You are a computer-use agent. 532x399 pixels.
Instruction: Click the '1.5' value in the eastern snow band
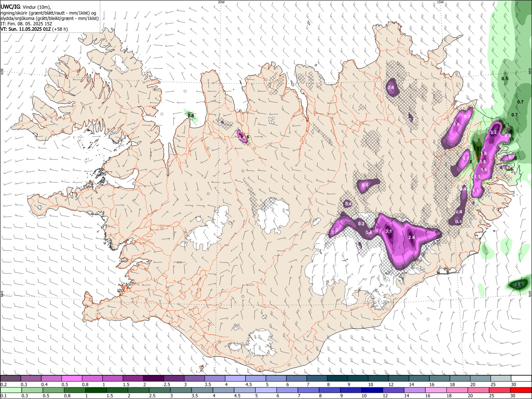(477, 177)
